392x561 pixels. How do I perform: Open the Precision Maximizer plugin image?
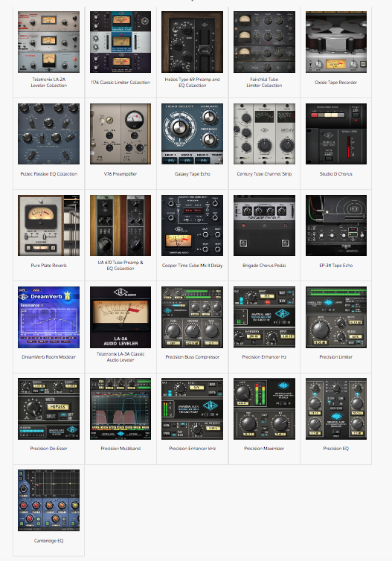point(264,408)
